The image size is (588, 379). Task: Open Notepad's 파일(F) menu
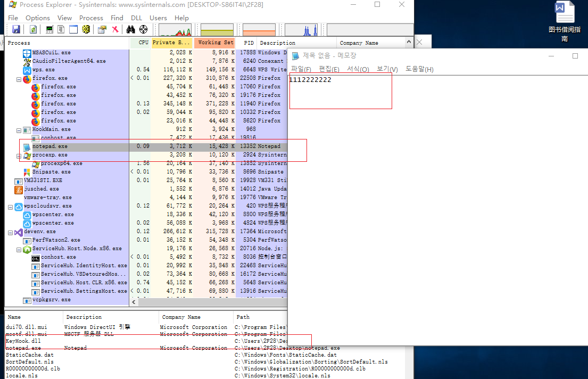click(301, 69)
